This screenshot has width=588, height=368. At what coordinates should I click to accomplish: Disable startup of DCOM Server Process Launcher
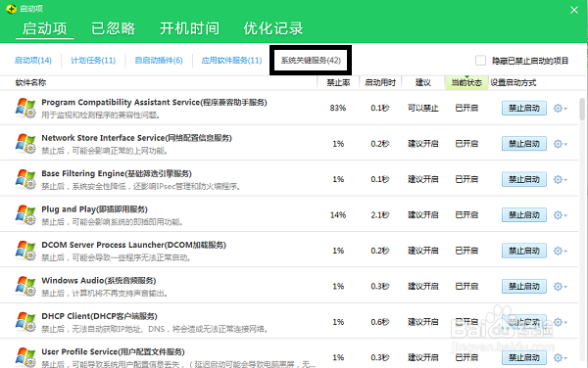pos(524,251)
